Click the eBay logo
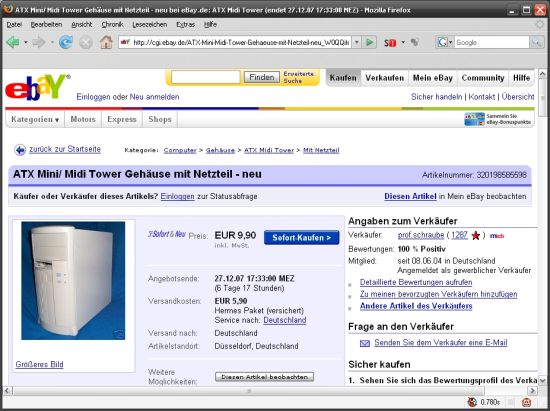550x411 pixels. 37,87
